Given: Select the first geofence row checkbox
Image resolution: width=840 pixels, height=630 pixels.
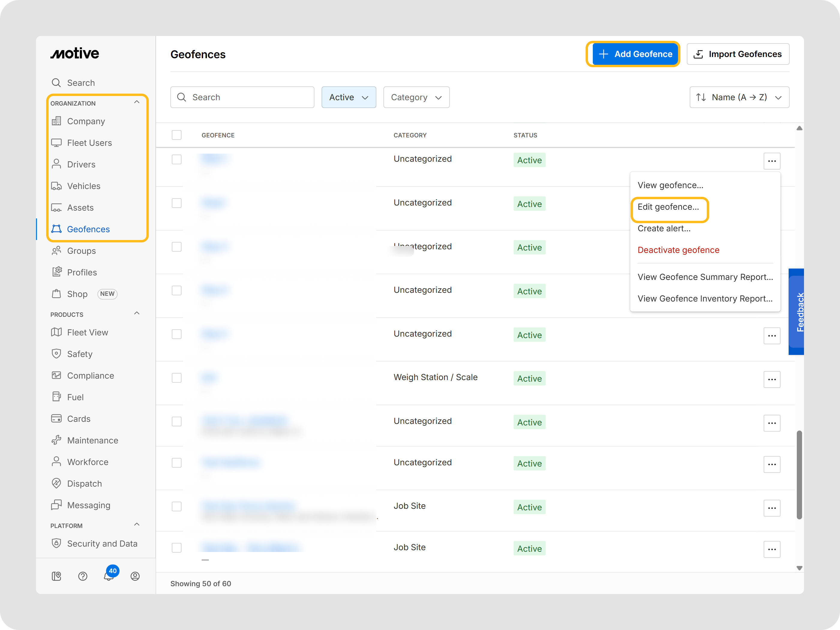Looking at the screenshot, I should [x=177, y=160].
